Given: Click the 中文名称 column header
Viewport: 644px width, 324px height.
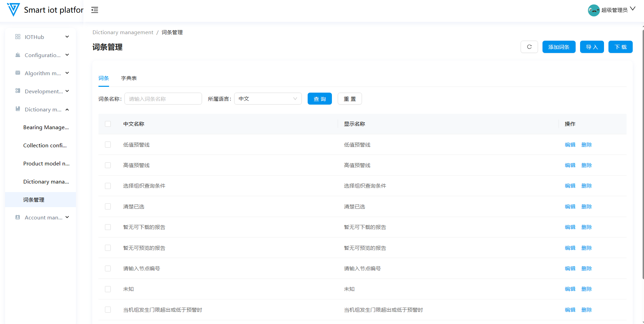Looking at the screenshot, I should 134,124.
